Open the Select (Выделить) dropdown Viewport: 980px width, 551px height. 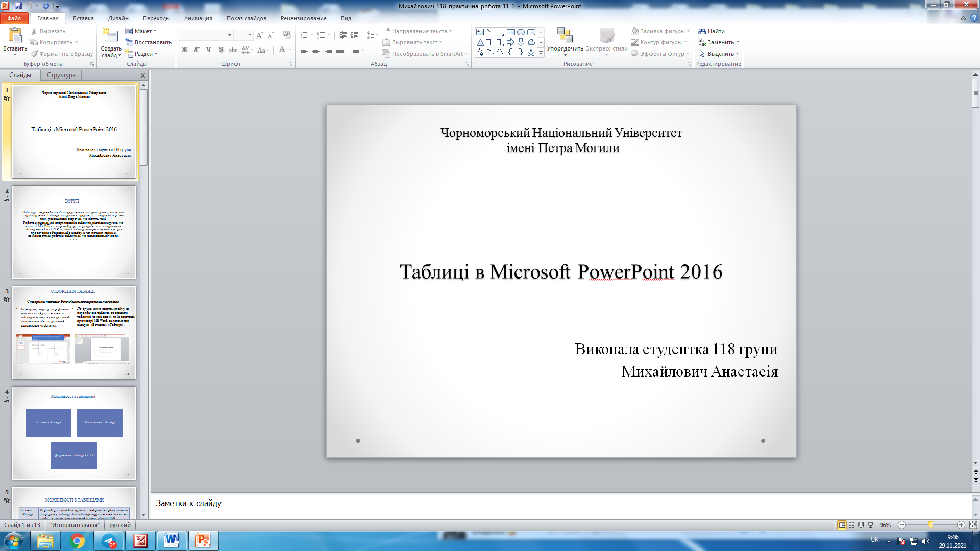pos(719,54)
